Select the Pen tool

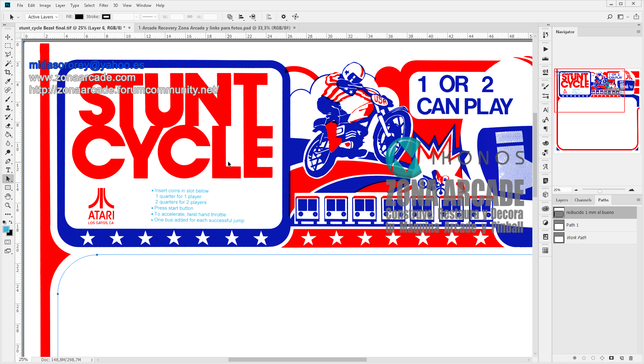click(x=8, y=161)
